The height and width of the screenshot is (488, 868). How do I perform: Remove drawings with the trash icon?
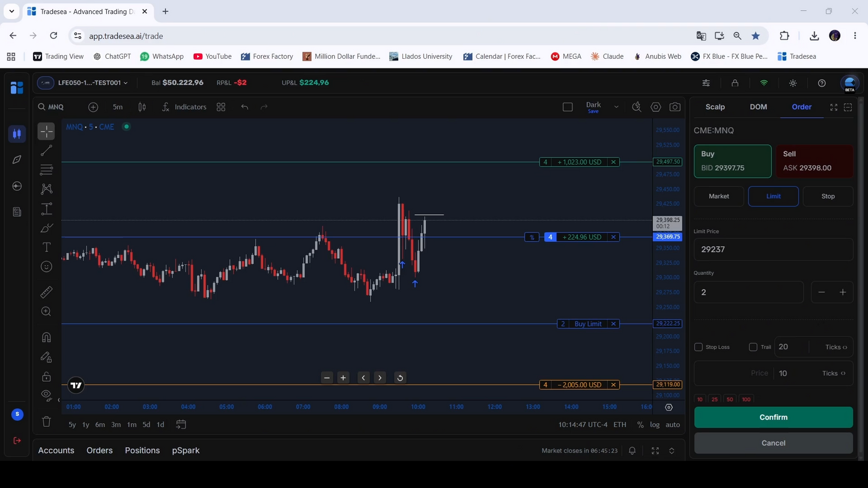pyautogui.click(x=46, y=421)
